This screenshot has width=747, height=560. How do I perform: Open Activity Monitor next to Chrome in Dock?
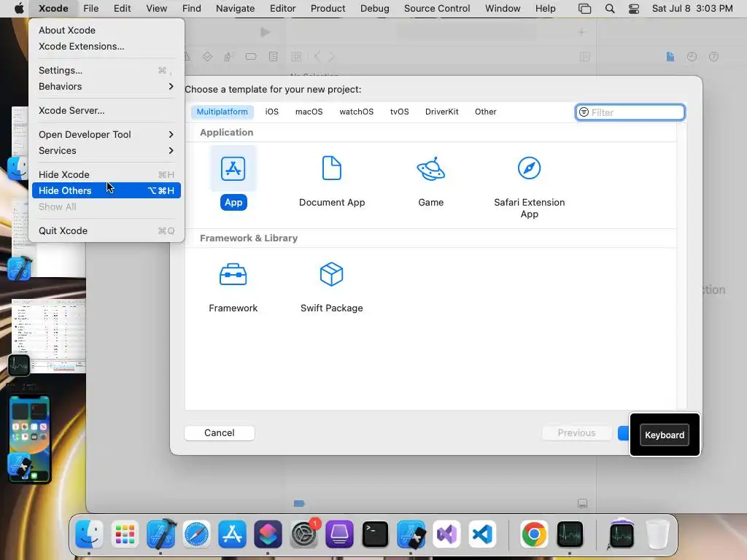tap(570, 534)
